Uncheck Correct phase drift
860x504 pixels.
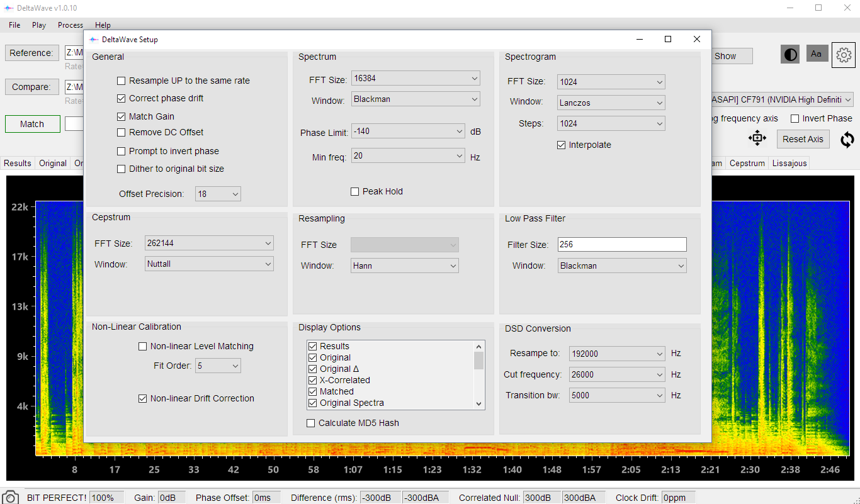pos(121,98)
